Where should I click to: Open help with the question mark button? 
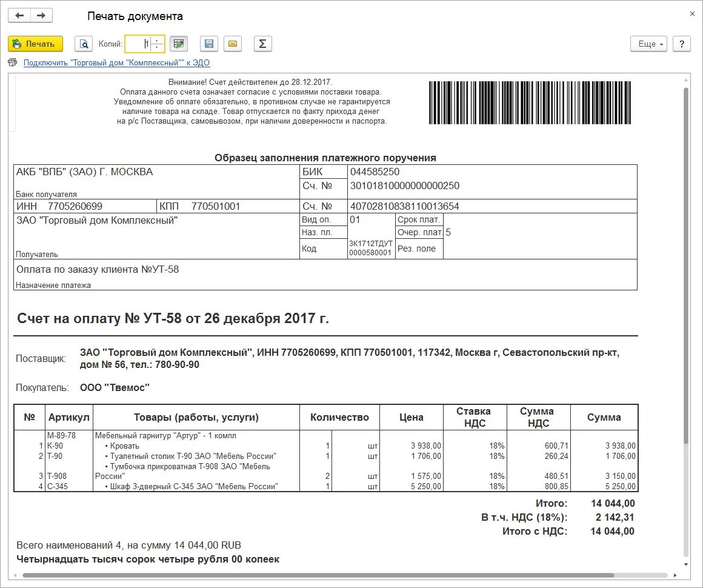[x=681, y=44]
